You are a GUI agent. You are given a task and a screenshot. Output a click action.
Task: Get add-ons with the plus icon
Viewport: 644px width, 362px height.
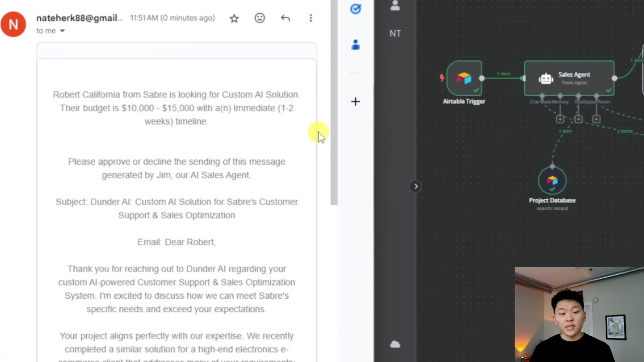356,102
